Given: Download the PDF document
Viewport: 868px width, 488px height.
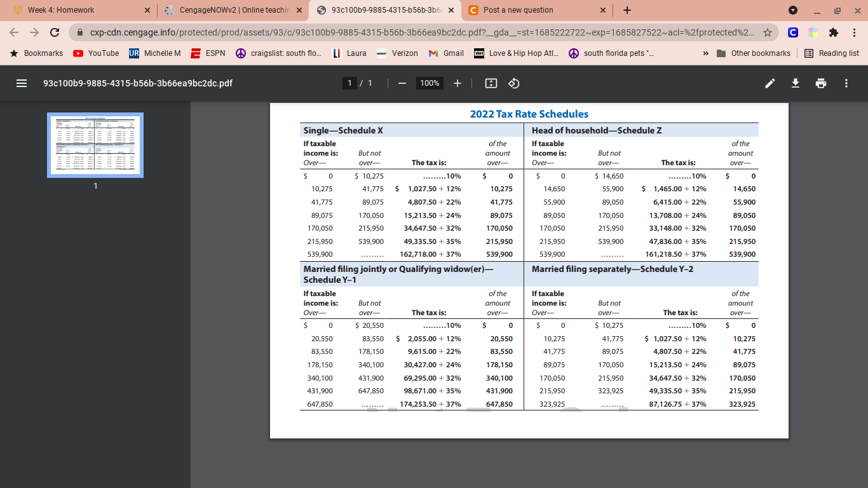Looking at the screenshot, I should pos(795,83).
